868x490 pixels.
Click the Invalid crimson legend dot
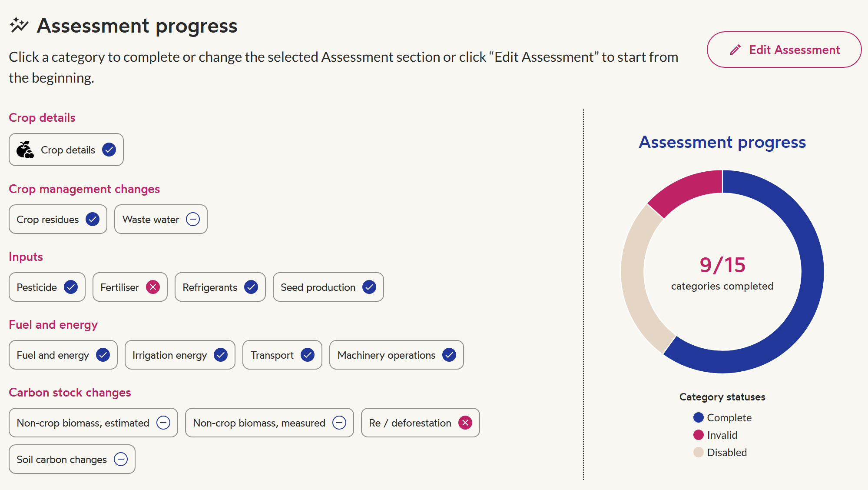699,435
